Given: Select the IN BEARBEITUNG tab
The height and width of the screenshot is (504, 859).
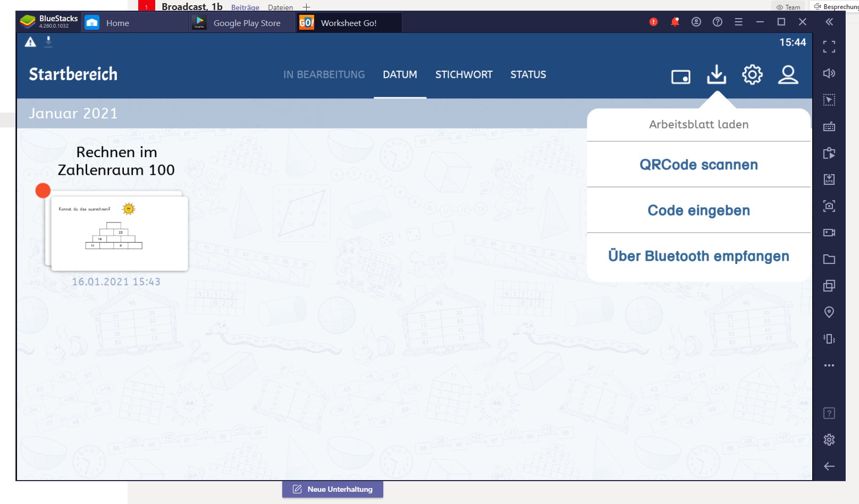Looking at the screenshot, I should pos(324,75).
